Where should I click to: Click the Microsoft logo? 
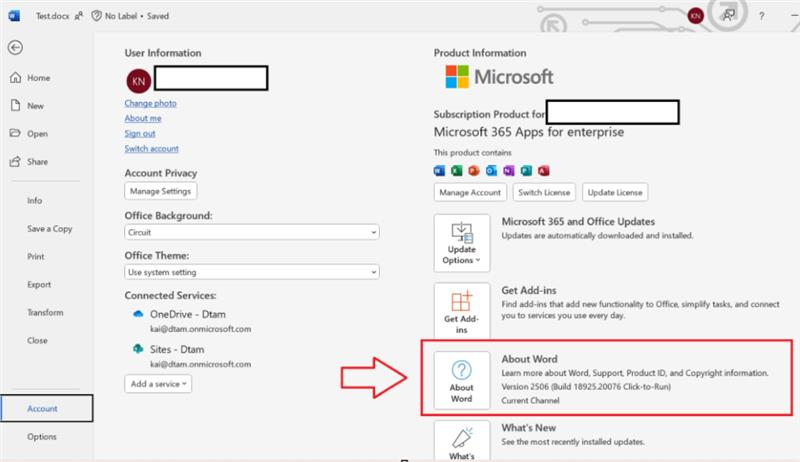click(x=499, y=77)
